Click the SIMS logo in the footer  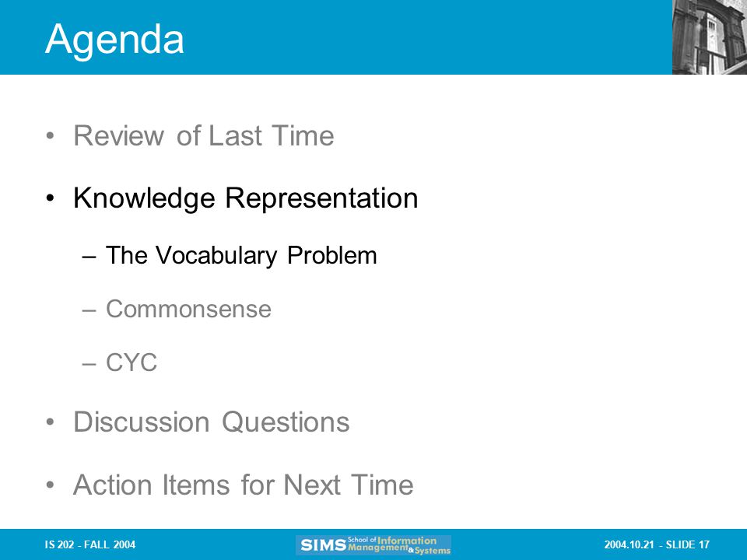click(373, 544)
